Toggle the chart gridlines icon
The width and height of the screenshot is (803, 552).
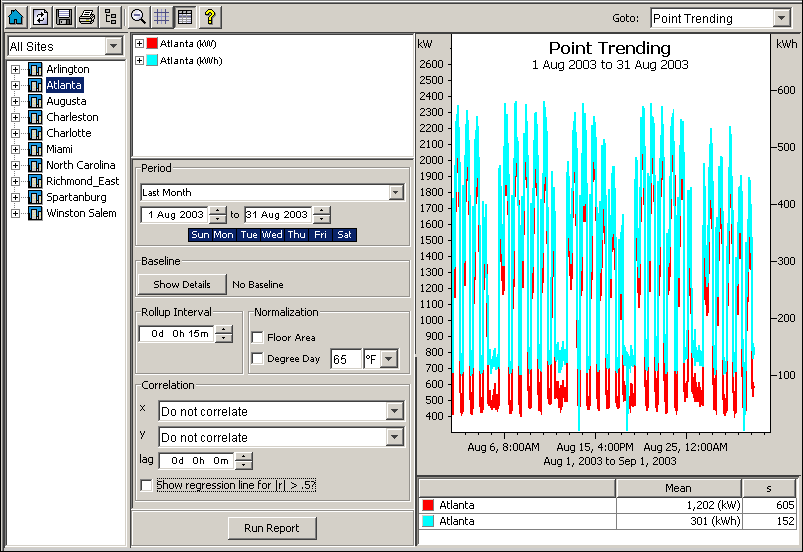[161, 16]
